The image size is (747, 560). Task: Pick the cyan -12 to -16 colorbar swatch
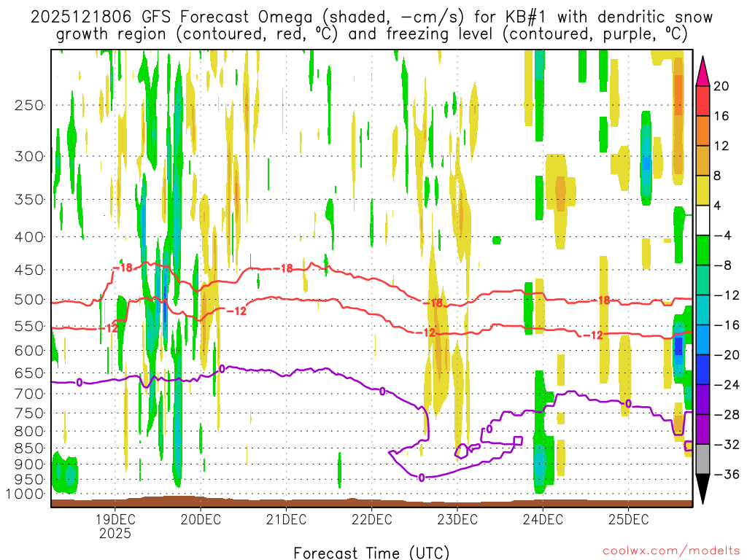[703, 310]
